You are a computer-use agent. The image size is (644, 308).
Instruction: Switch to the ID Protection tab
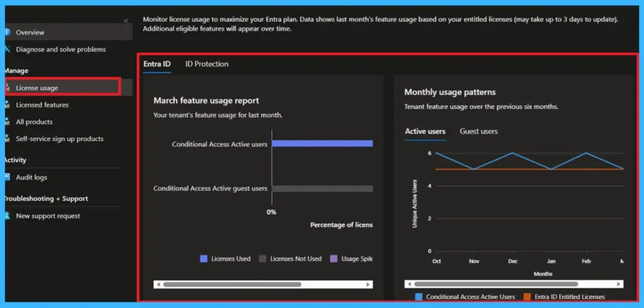[206, 64]
